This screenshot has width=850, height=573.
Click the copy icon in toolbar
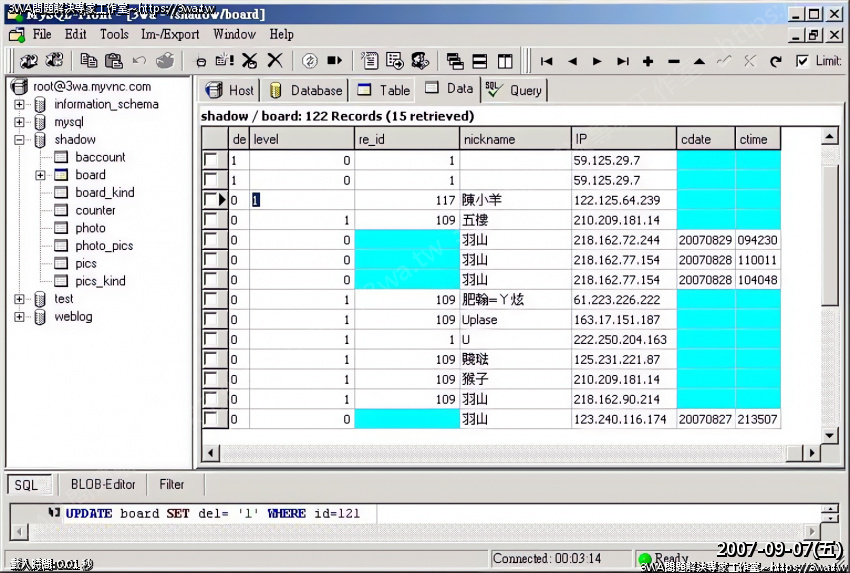click(89, 61)
